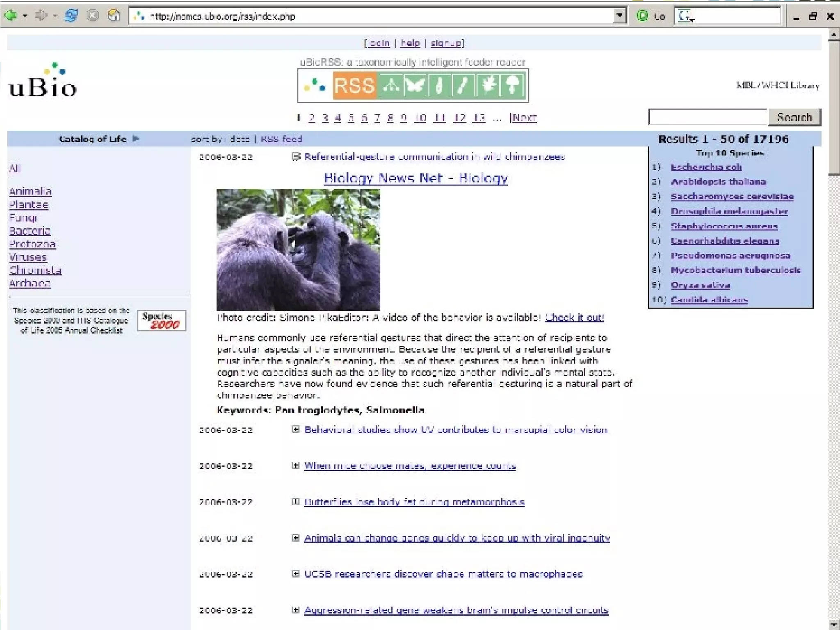Click the leaf icon in banner
The height and width of the screenshot is (630, 840).
(x=488, y=86)
